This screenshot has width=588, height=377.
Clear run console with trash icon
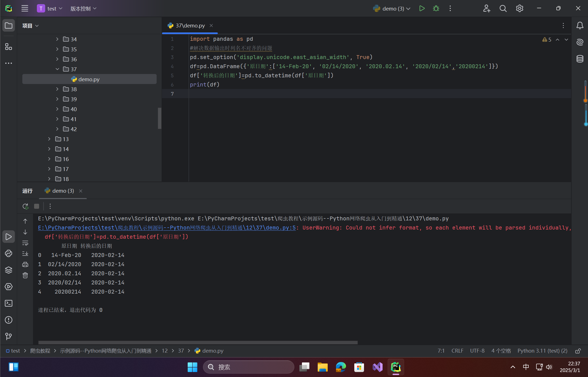coord(25,275)
